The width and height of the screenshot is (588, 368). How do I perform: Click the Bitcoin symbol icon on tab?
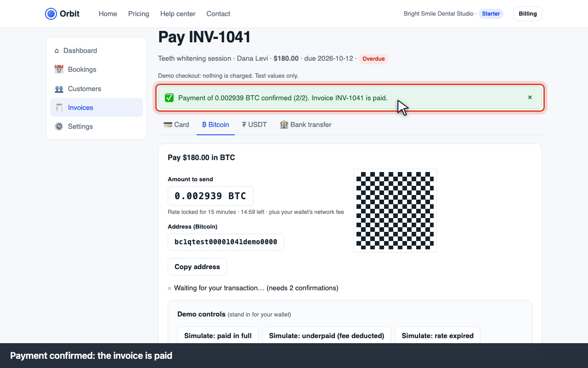click(204, 125)
